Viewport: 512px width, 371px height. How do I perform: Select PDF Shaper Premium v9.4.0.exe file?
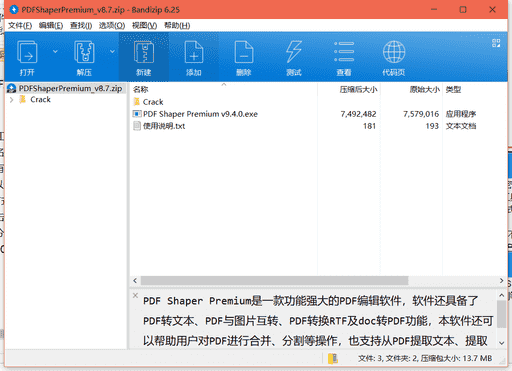[x=200, y=114]
